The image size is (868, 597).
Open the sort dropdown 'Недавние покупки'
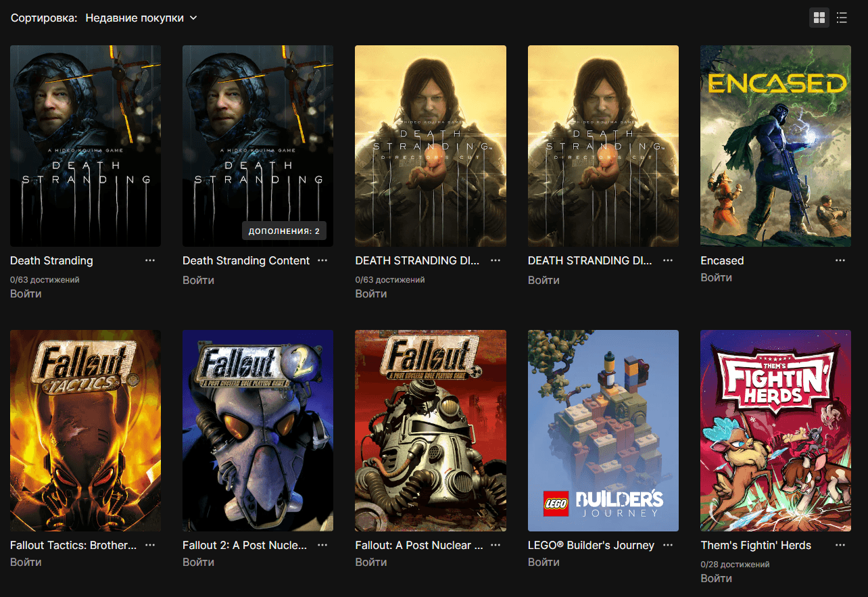pos(141,18)
